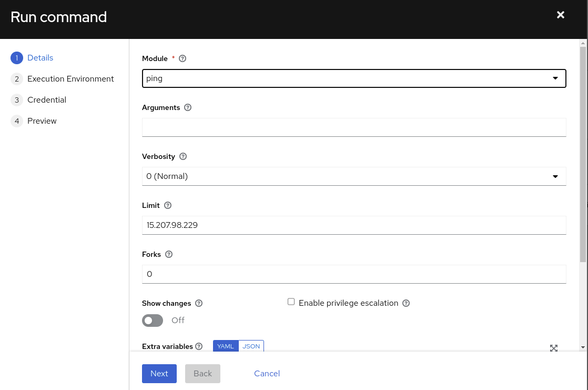Open the Module dropdown showing ping
Viewport: 588px width, 390px height.
[x=353, y=78]
